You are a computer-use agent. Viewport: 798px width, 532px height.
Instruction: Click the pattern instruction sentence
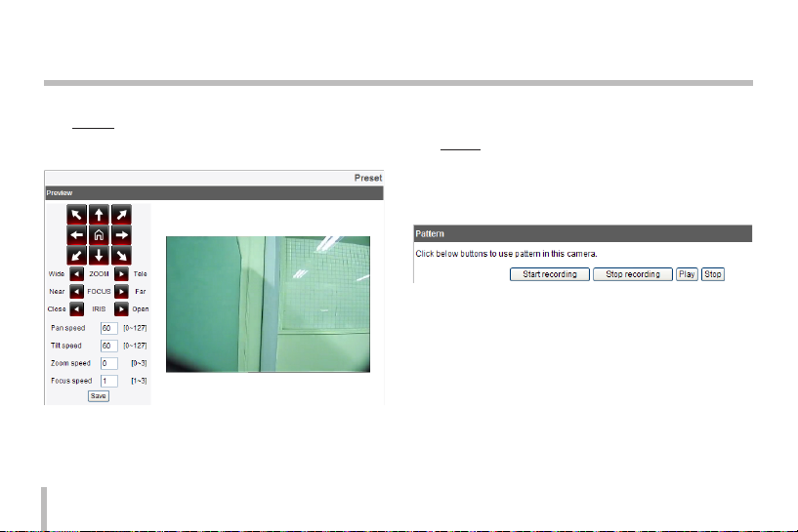click(x=506, y=254)
